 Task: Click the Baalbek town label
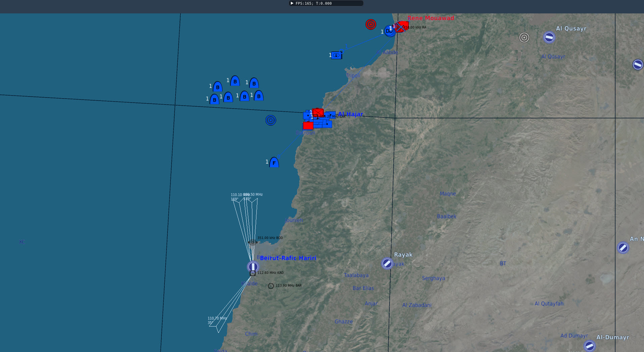pos(446,217)
